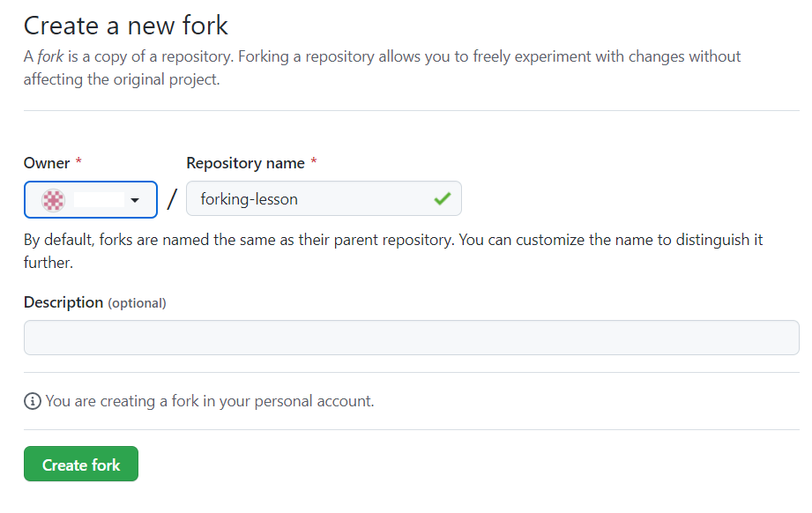
Task: Click the "Owner" field label
Action: tap(47, 163)
